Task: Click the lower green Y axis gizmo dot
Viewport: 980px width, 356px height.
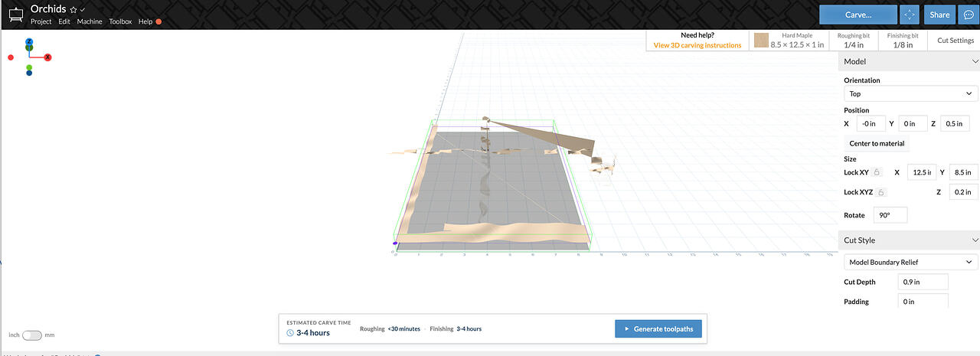Action: point(29,67)
